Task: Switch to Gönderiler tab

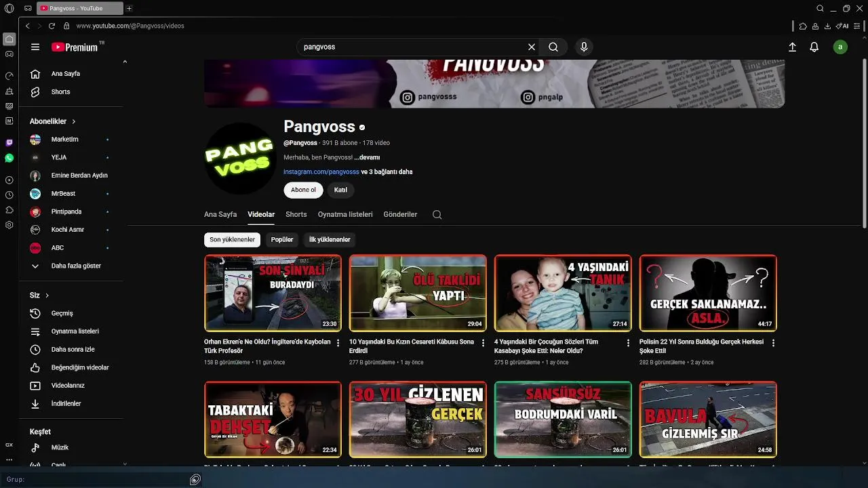Action: [x=400, y=214]
